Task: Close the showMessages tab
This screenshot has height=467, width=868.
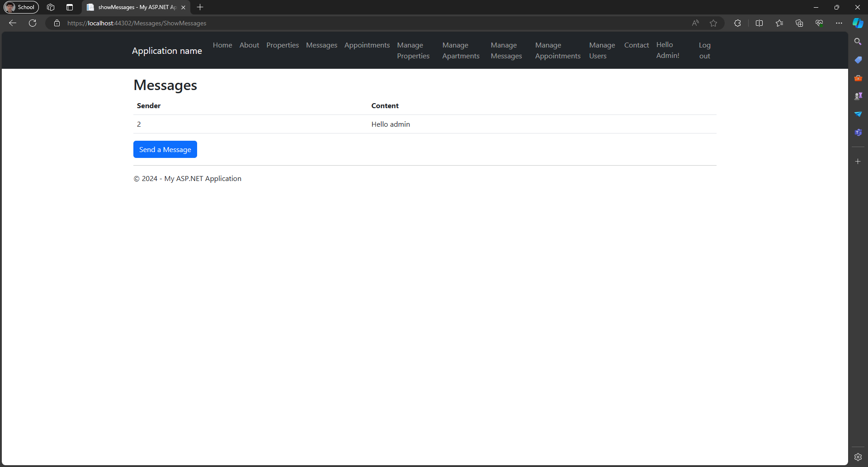Action: tap(183, 7)
